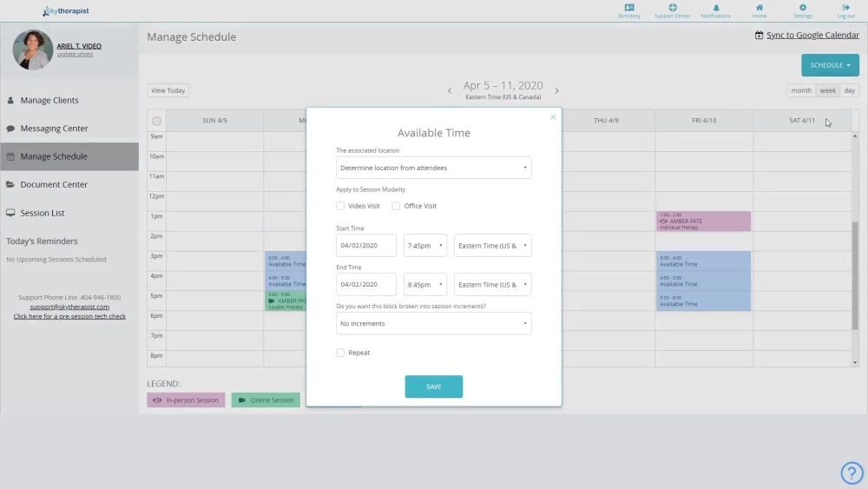Click the calendar icon beside Sync to Google Calendar
868x489 pixels.
tap(759, 35)
